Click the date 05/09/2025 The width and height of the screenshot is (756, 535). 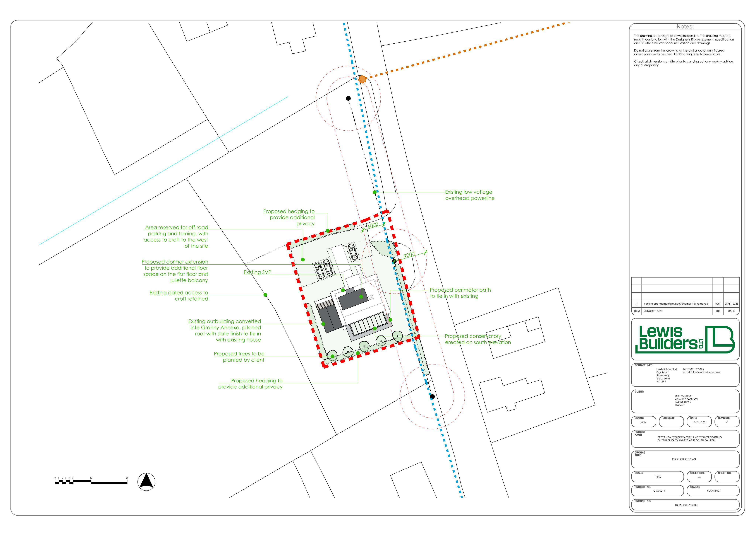[699, 422]
